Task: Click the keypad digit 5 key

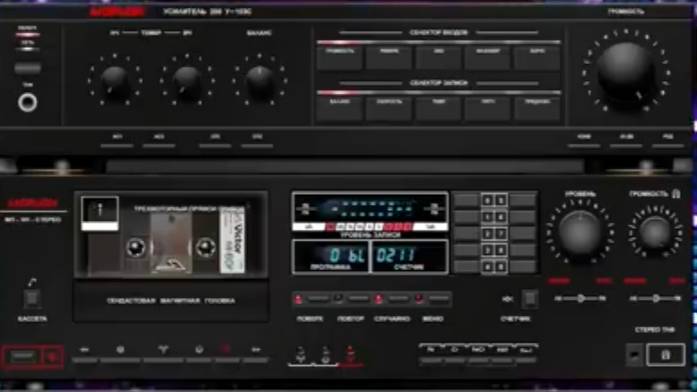Action: tap(501, 201)
